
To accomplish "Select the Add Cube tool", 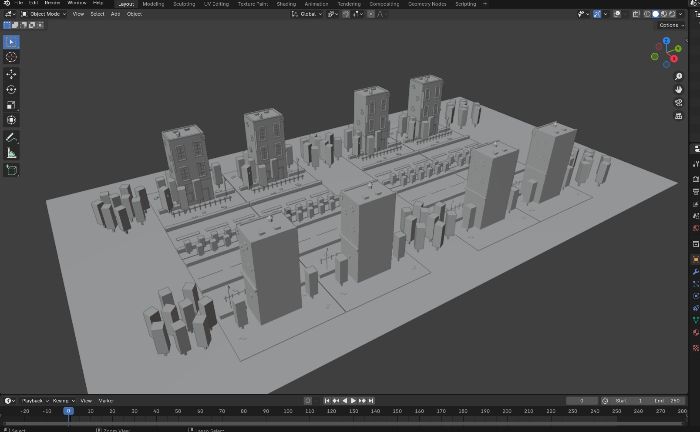I will tap(11, 170).
